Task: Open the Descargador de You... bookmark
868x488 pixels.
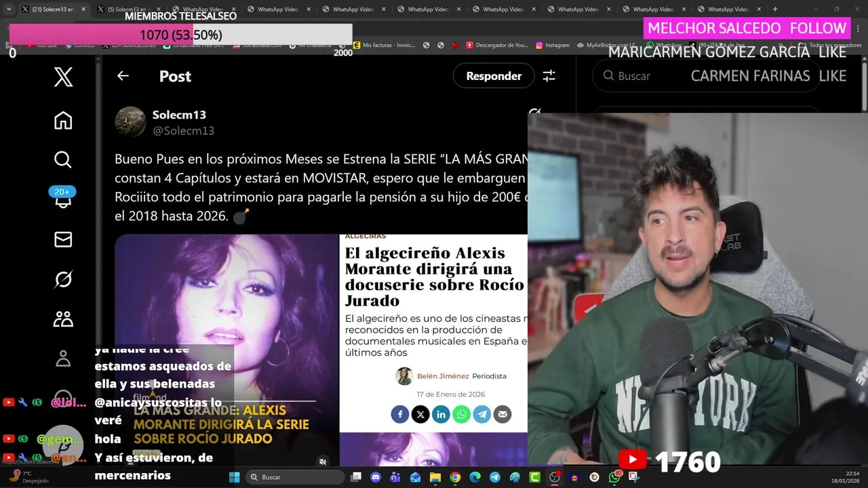Action: pyautogui.click(x=496, y=45)
